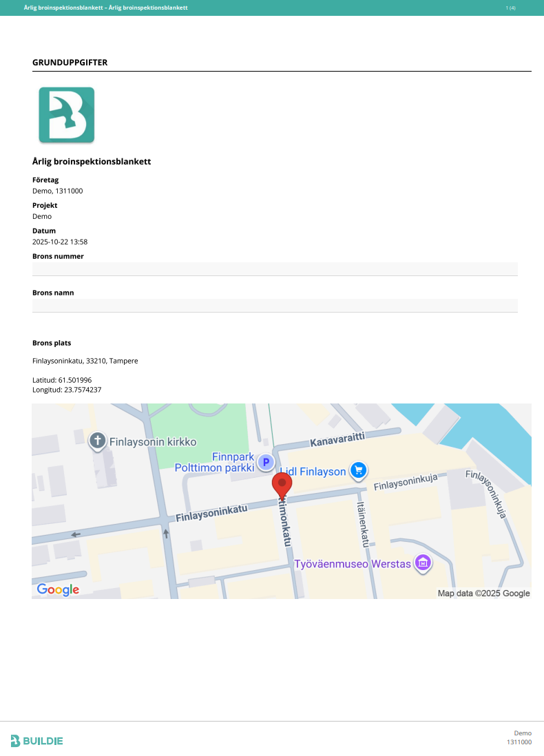Click the Työväenmuseo Werstas museum marker icon

423,564
